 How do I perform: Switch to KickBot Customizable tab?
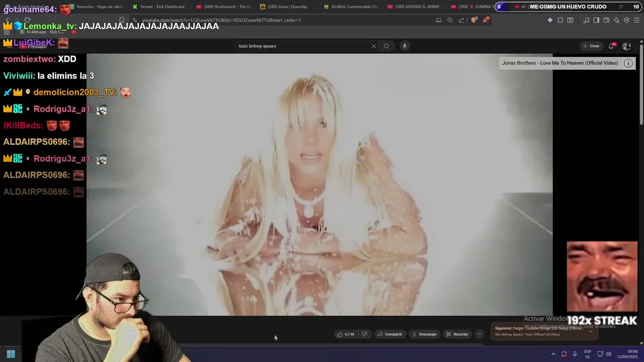tap(351, 7)
